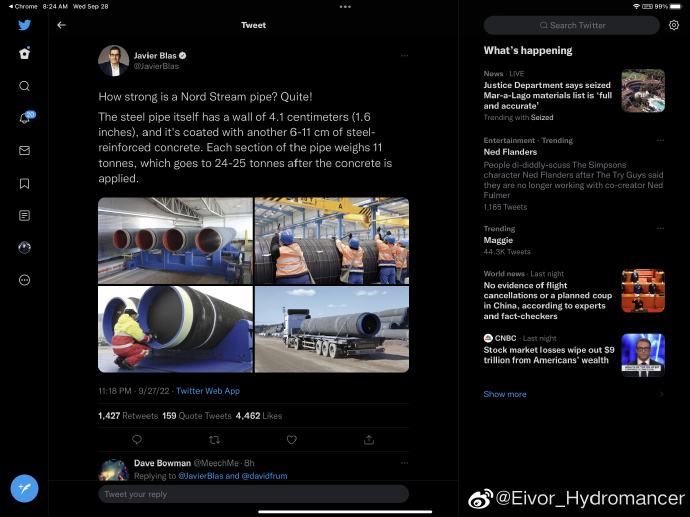Open Dave Bowman's avatar
This screenshot has height=517, width=690.
pos(114,469)
